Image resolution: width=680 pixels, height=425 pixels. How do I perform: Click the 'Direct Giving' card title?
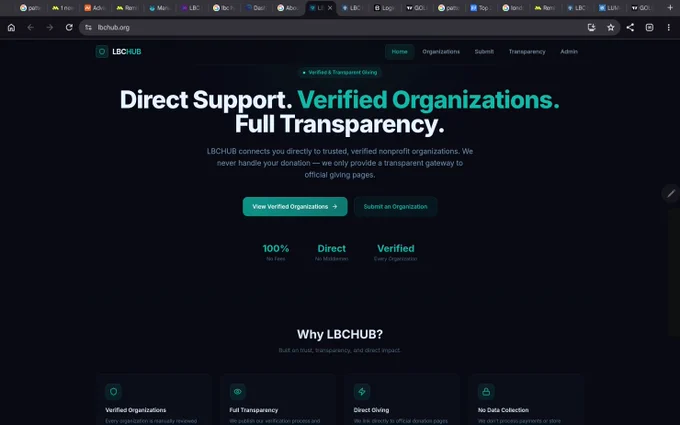tap(371, 410)
